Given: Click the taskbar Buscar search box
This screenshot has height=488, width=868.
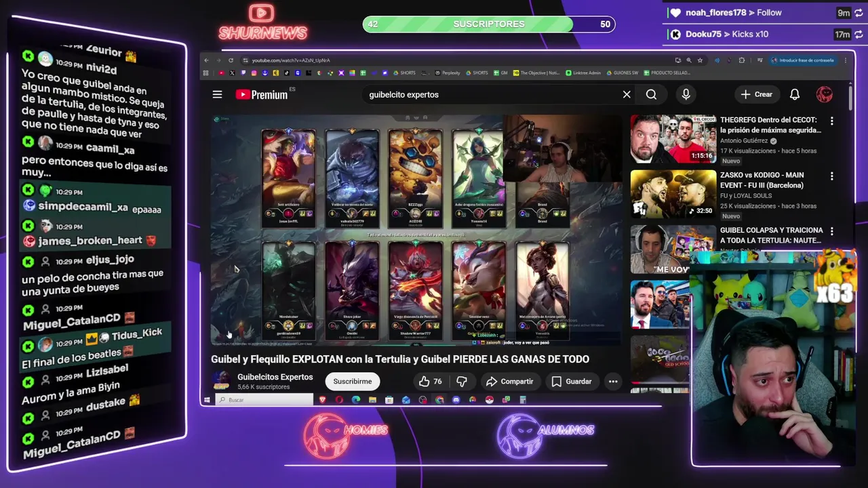Looking at the screenshot, I should [264, 400].
